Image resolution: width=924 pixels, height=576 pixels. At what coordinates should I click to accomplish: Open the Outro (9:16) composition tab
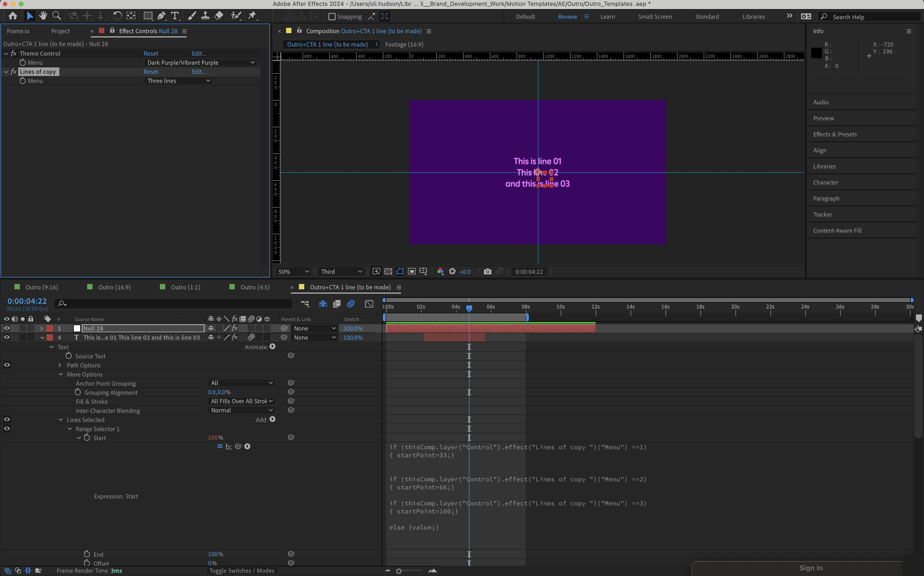click(x=42, y=287)
